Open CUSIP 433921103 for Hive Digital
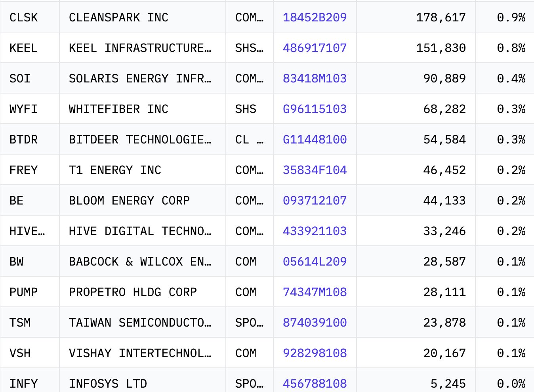The width and height of the screenshot is (534, 392). tap(315, 231)
